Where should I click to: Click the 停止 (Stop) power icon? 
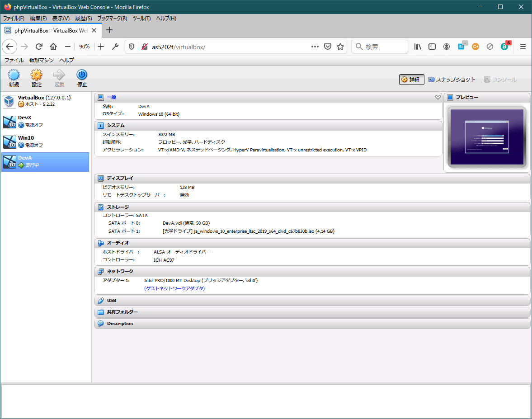coord(82,78)
